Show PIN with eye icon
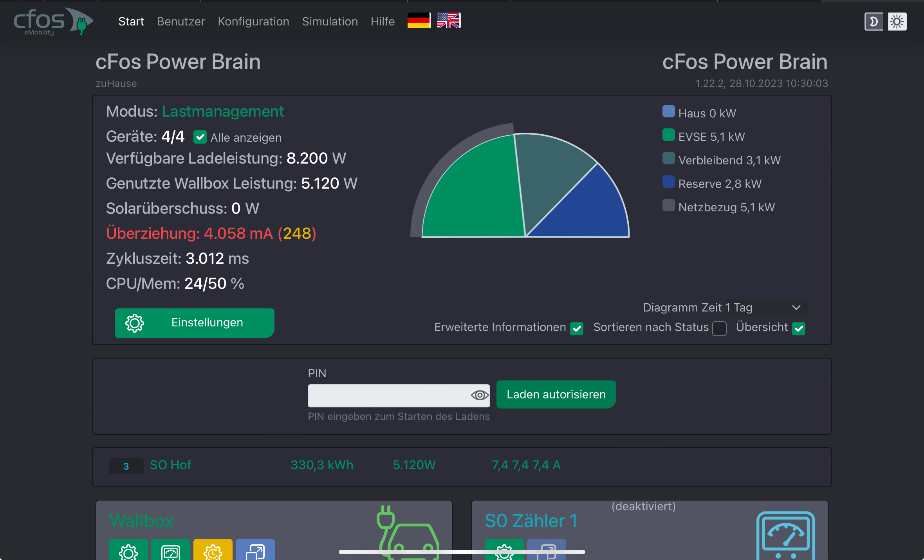The height and width of the screenshot is (560, 924). (479, 395)
